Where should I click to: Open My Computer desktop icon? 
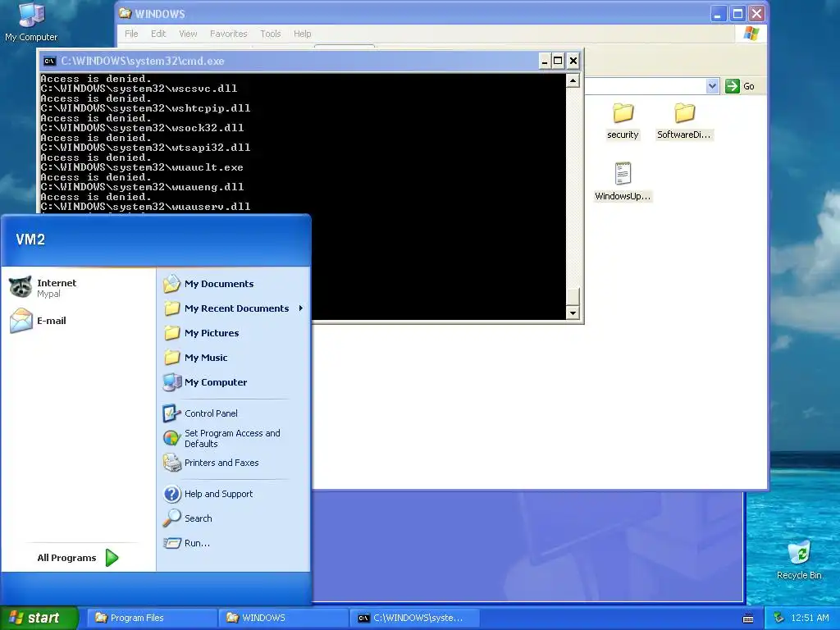(x=31, y=21)
